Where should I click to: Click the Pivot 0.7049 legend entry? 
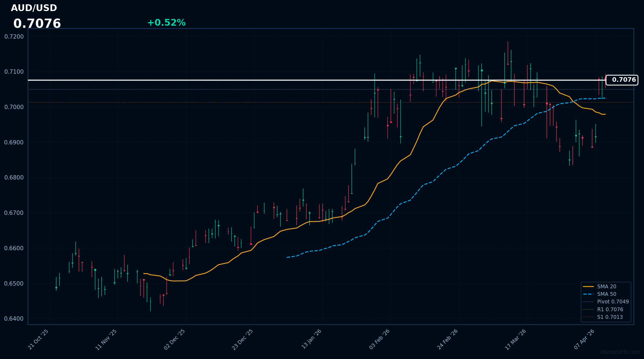click(606, 302)
